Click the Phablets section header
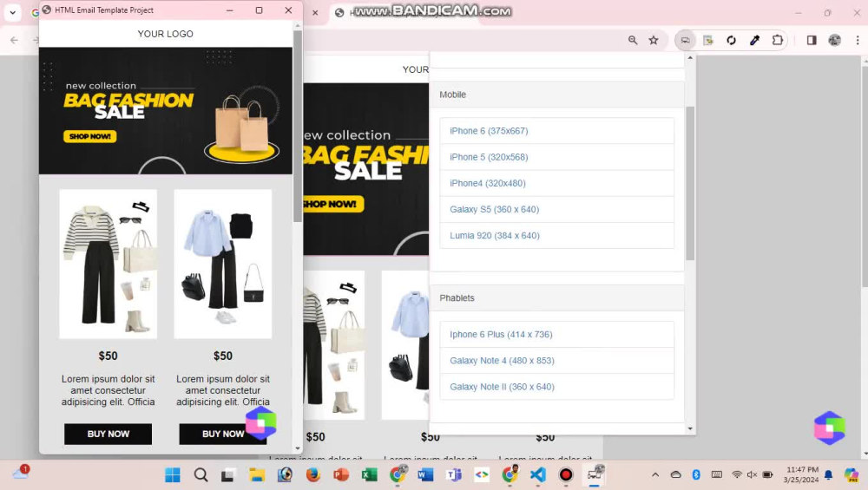This screenshot has height=490, width=868. pos(557,298)
